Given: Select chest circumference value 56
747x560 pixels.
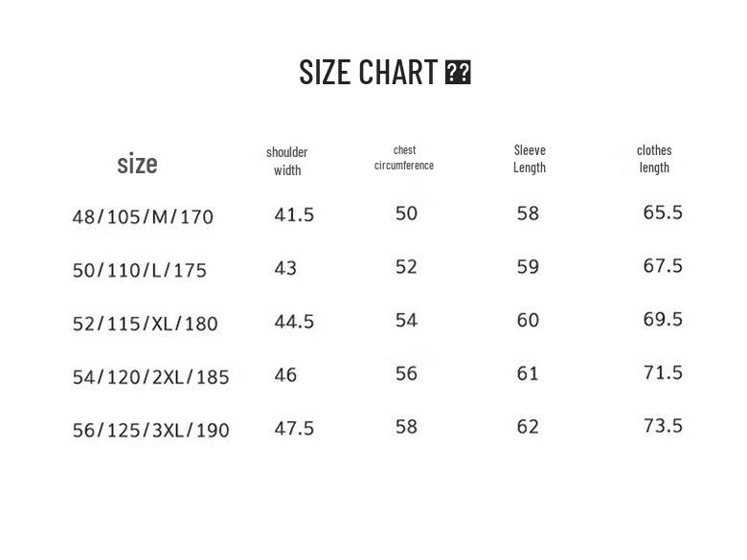Looking at the screenshot, I should (x=406, y=373).
